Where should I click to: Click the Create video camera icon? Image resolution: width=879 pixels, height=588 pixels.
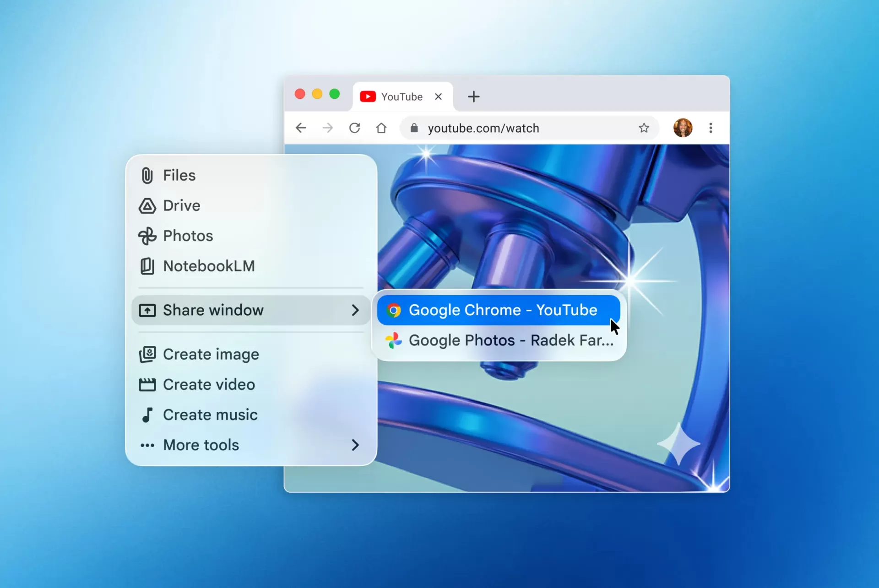[x=147, y=384]
